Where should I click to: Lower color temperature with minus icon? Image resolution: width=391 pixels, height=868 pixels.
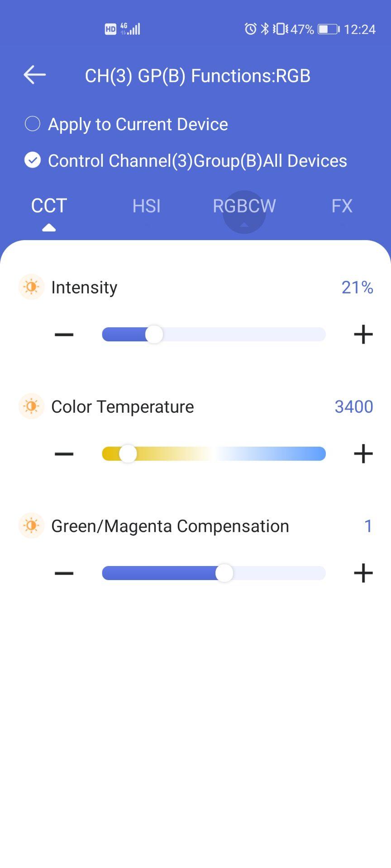point(64,454)
